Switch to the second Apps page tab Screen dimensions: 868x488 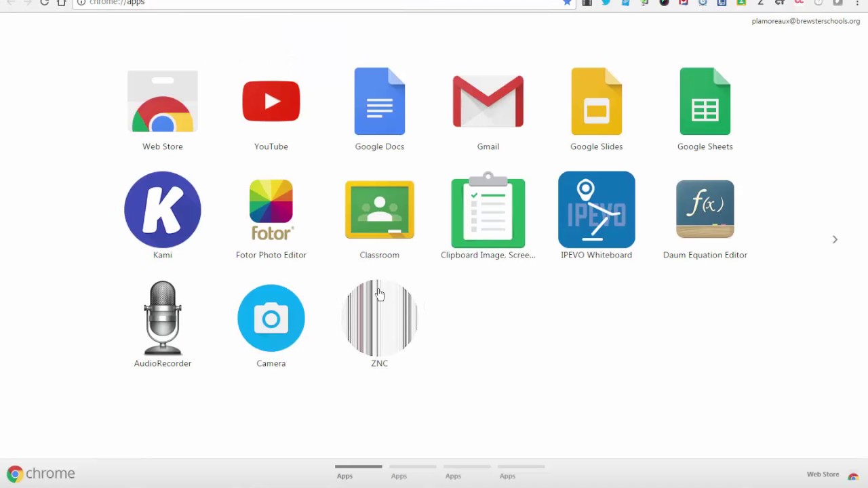click(x=412, y=472)
